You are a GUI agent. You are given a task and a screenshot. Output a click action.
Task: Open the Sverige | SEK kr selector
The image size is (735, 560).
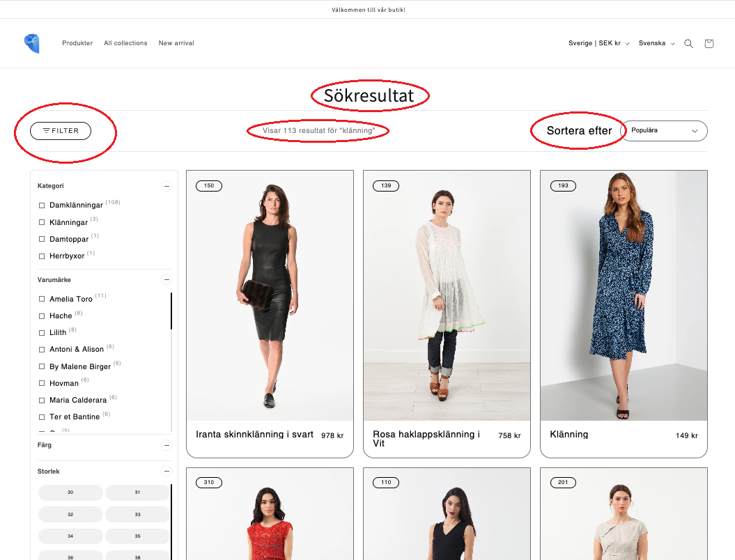tap(598, 43)
